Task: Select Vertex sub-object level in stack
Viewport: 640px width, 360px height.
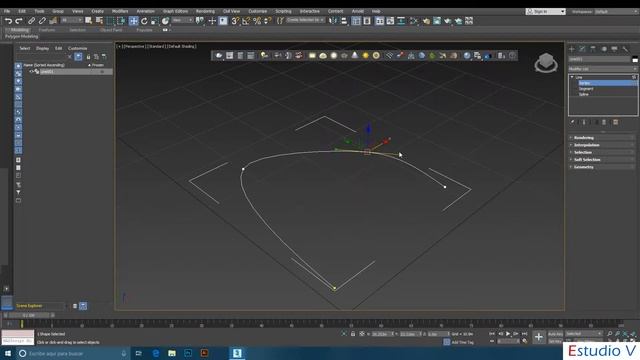Action: pos(608,83)
